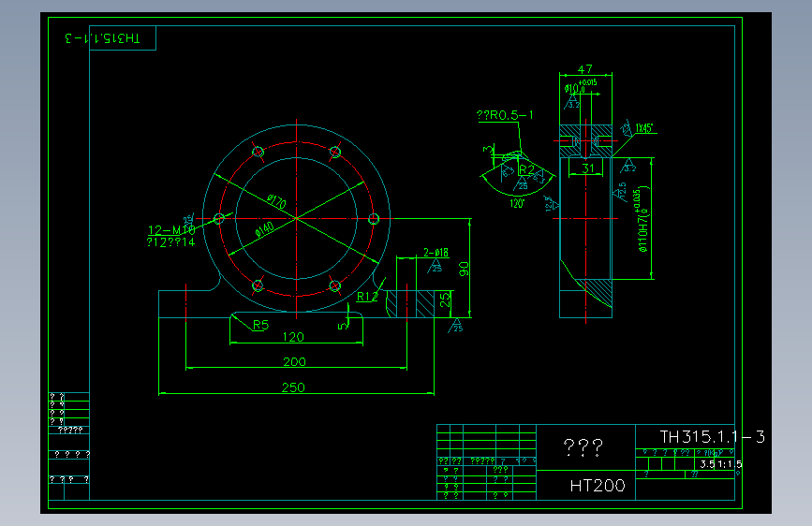The height and width of the screenshot is (526, 812).
Task: Click the R5 radius label
Action: [x=260, y=325]
